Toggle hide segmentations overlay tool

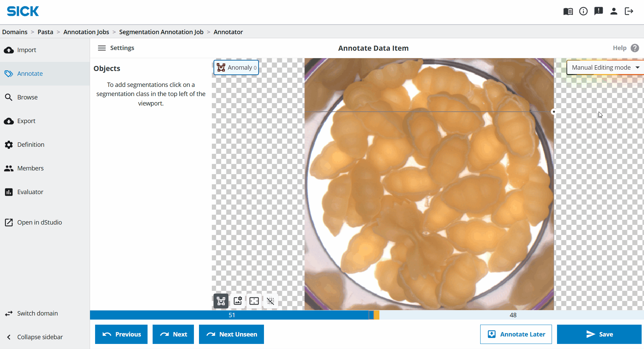[x=270, y=301]
